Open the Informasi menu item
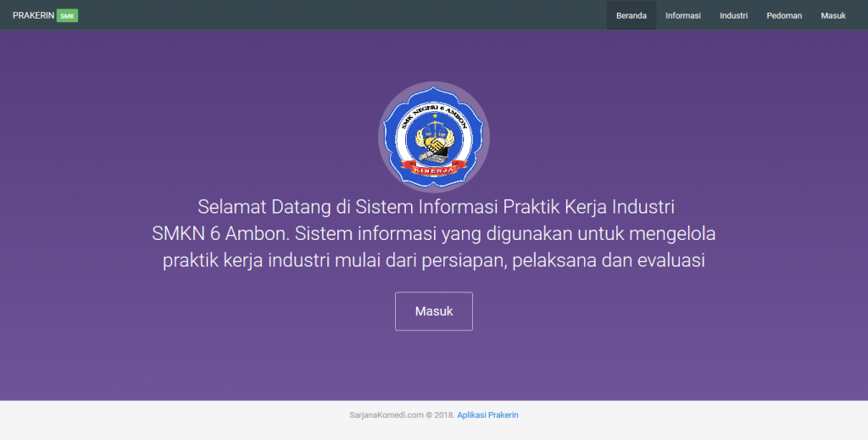 pyautogui.click(x=682, y=15)
